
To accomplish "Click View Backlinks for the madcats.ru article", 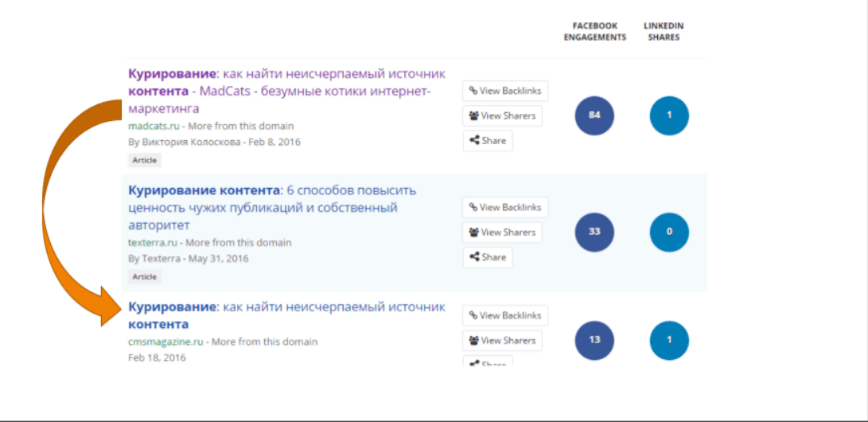I will click(505, 91).
